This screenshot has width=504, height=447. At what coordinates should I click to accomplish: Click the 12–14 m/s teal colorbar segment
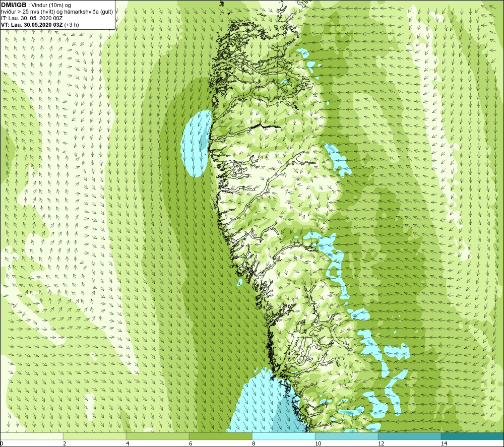coord(409,436)
